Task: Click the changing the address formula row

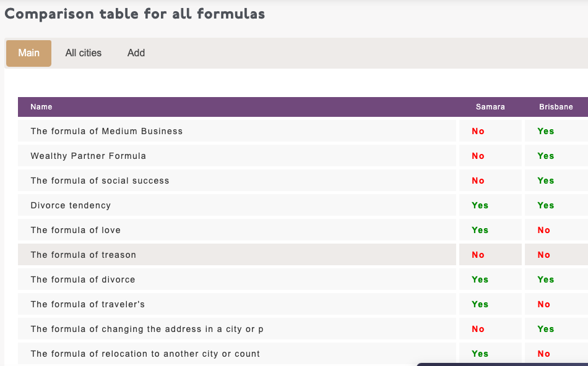Action: tap(147, 329)
